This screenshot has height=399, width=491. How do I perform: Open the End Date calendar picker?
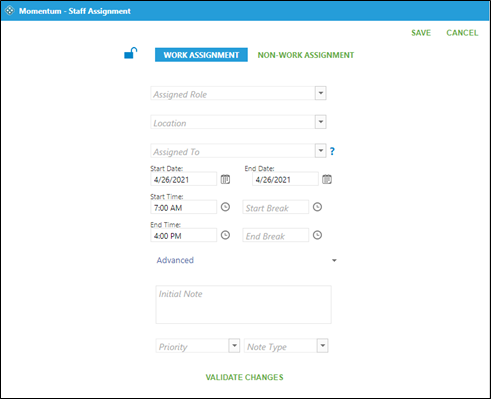(327, 179)
